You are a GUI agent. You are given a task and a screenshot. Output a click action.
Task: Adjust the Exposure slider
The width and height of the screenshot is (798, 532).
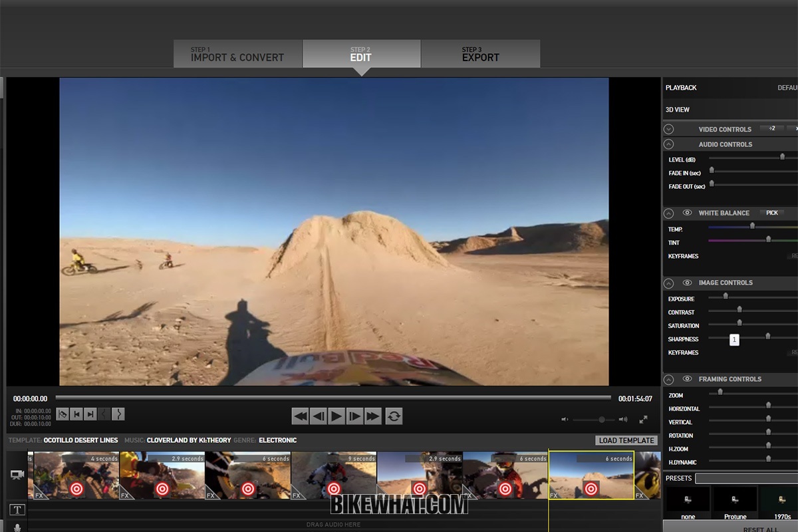725,296
